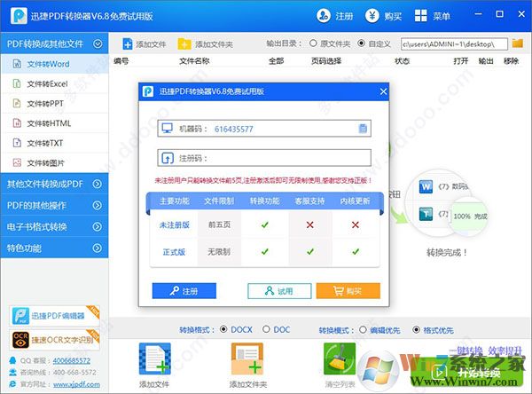Select 文件转PPT in the sidebar

(54, 103)
